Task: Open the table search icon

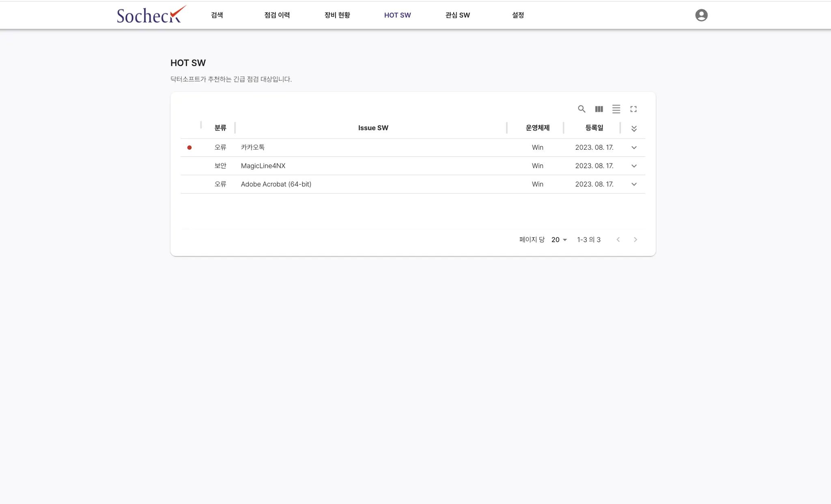Action: (x=581, y=109)
